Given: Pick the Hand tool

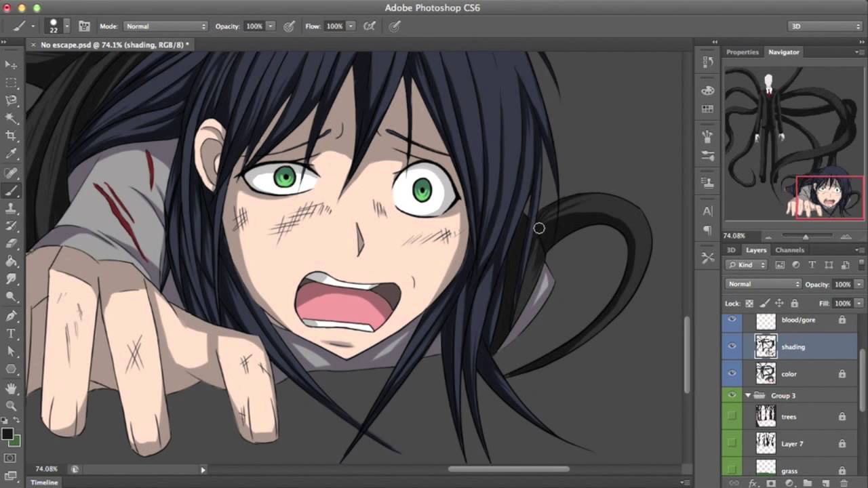Looking at the screenshot, I should click(11, 388).
